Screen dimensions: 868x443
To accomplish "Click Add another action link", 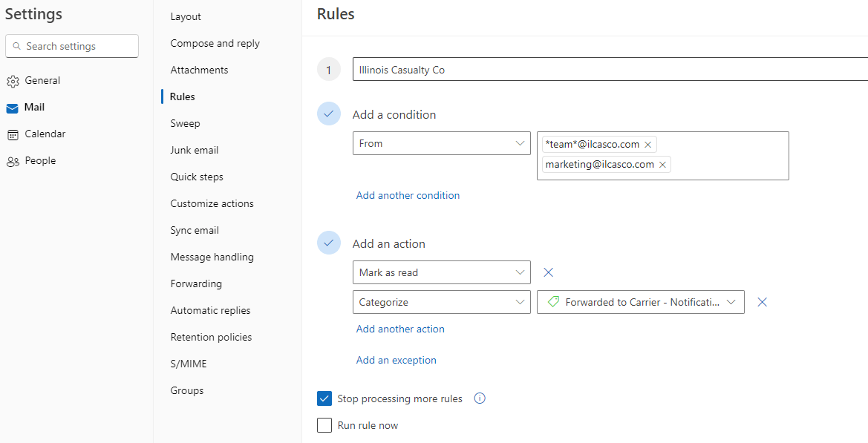I will pyautogui.click(x=400, y=329).
